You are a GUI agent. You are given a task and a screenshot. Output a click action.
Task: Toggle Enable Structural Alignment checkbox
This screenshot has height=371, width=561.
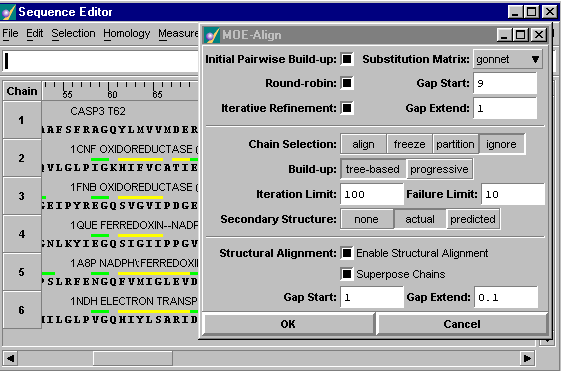click(x=347, y=253)
